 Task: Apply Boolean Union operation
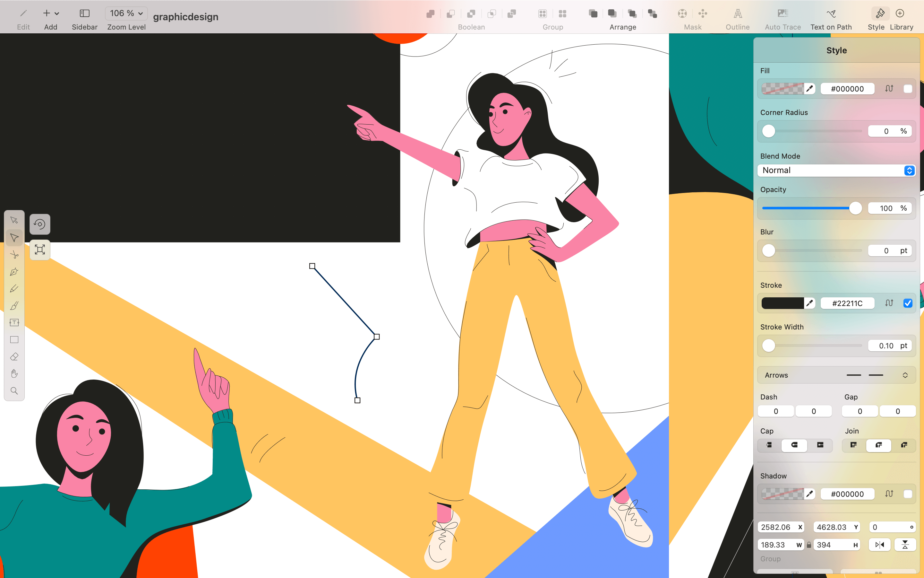point(431,14)
